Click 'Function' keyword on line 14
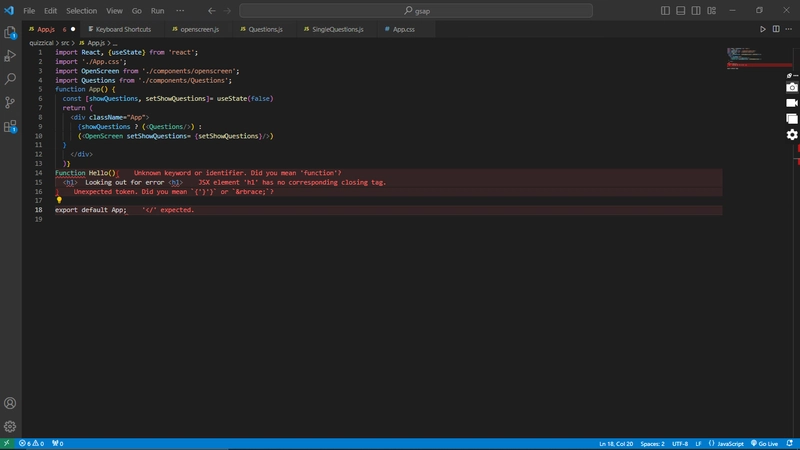The width and height of the screenshot is (800, 450). tap(70, 173)
